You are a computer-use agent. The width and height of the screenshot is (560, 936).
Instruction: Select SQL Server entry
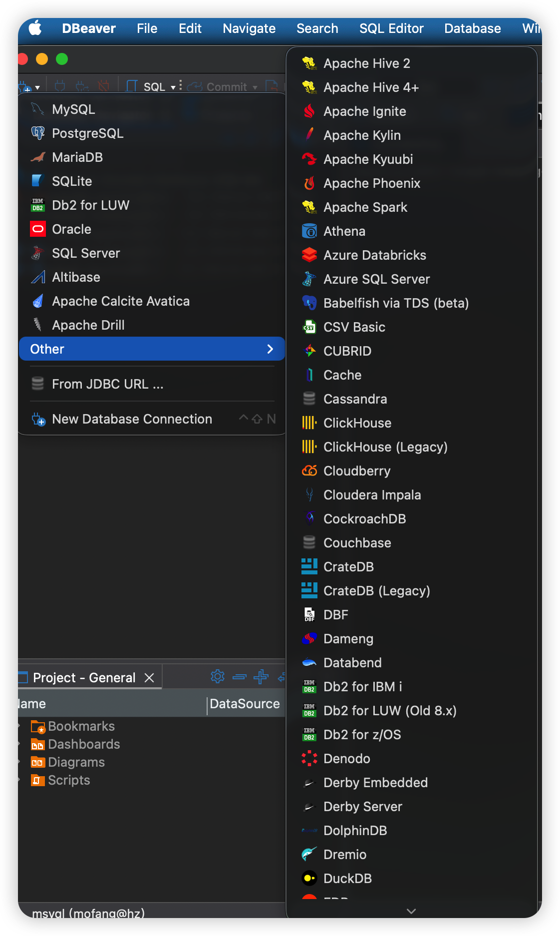click(152, 253)
